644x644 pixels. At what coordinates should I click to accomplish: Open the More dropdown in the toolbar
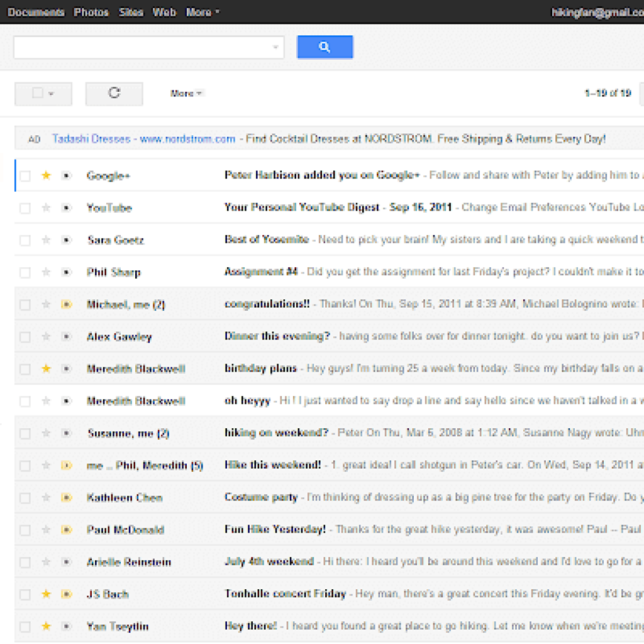tap(186, 92)
